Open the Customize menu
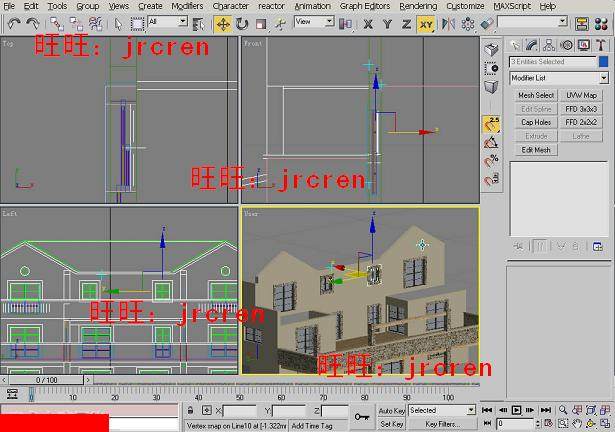 [x=465, y=6]
